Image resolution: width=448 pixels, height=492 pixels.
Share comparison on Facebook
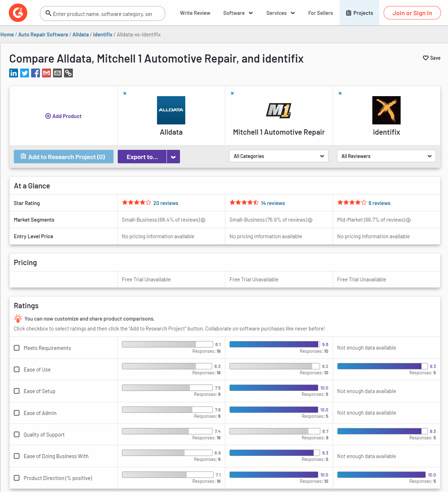point(36,73)
